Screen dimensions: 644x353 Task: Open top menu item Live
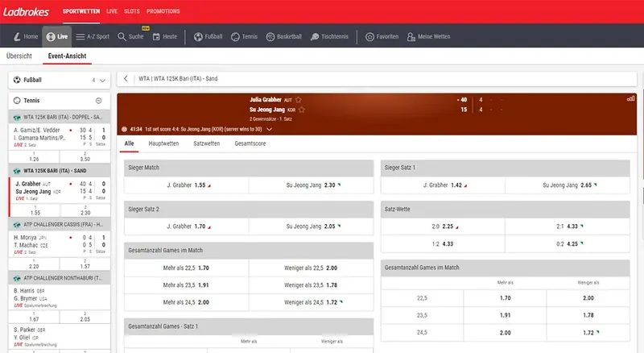(x=112, y=11)
